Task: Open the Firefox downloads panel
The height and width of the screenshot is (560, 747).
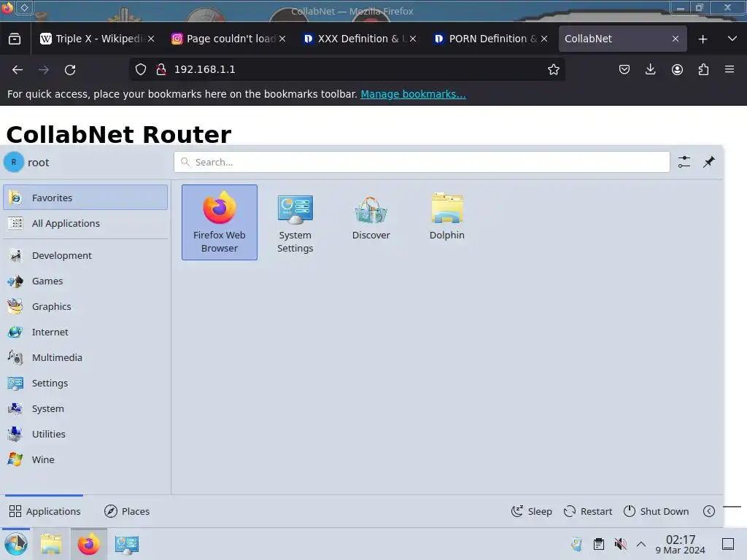Action: pyautogui.click(x=650, y=69)
